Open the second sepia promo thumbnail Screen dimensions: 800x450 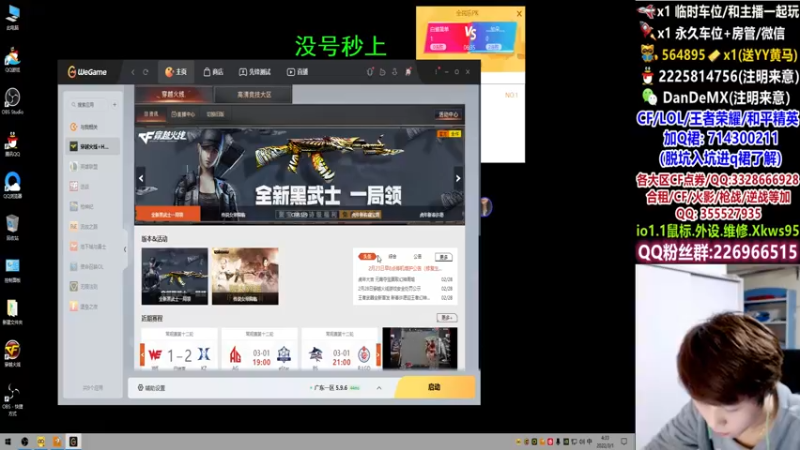(245, 276)
